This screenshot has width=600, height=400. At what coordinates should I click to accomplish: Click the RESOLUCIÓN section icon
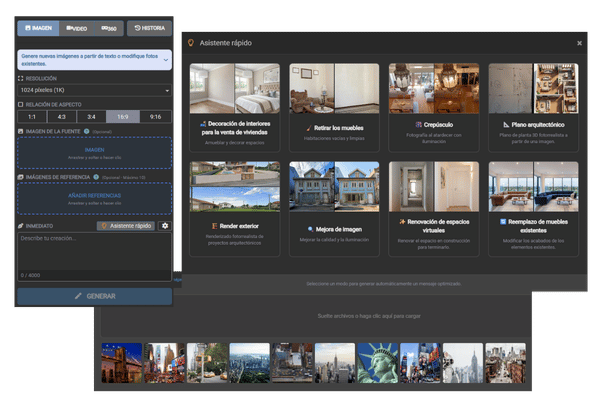click(21, 78)
